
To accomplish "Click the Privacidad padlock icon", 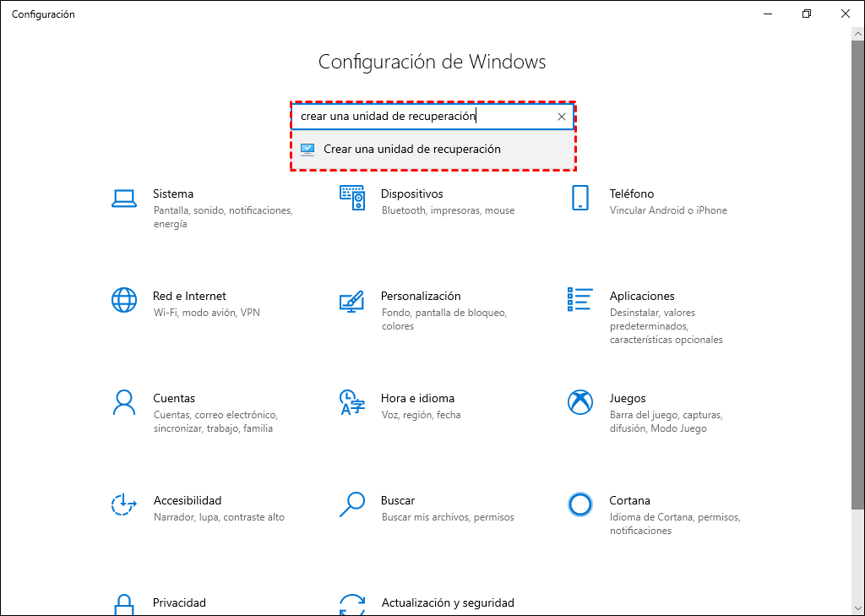I will point(124,604).
